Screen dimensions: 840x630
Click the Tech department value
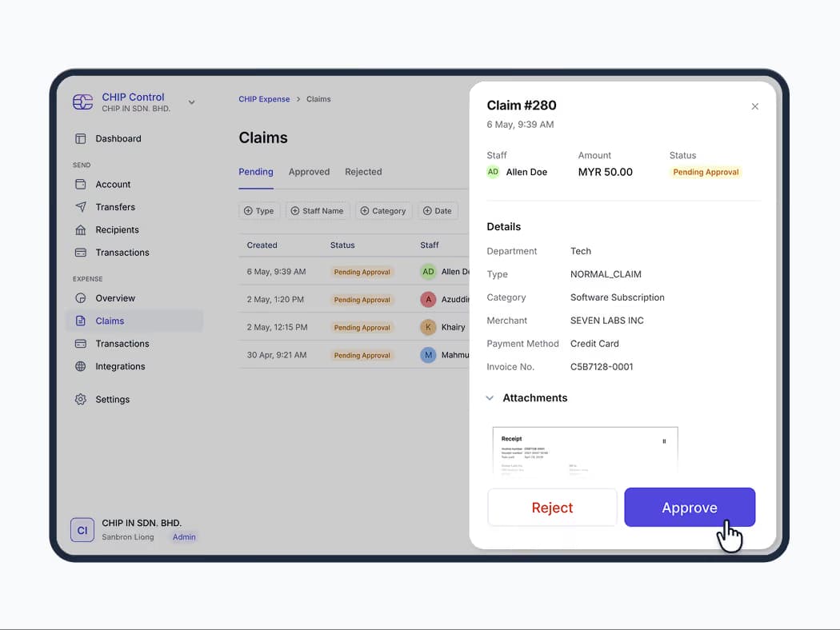pos(581,251)
